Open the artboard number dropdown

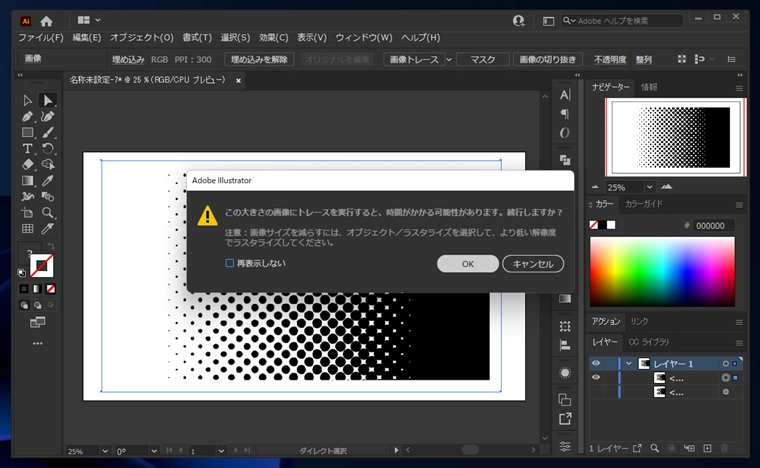pos(221,451)
